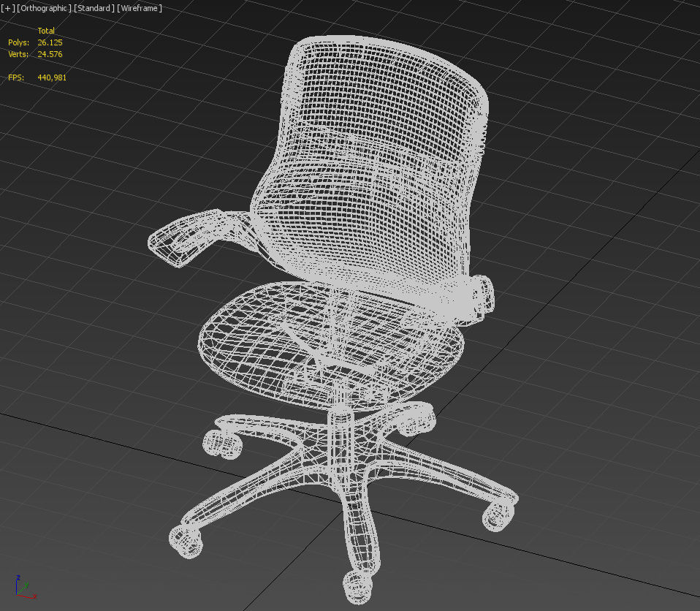The height and width of the screenshot is (611, 700).
Task: Select the chair seat cushion mesh
Action: tap(330, 346)
